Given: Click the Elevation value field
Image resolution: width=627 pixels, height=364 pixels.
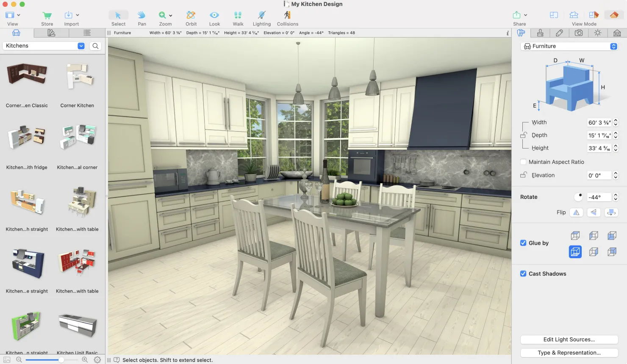Looking at the screenshot, I should 599,175.
